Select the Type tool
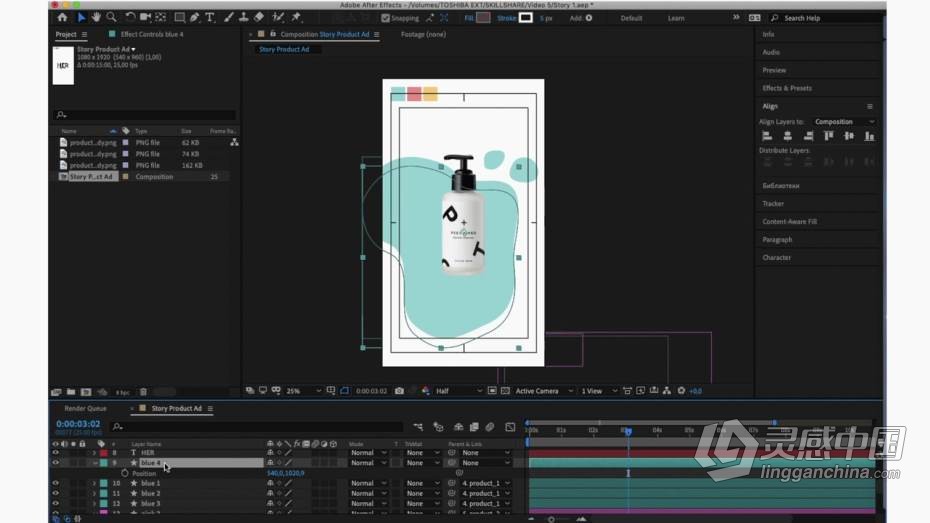 tap(210, 18)
